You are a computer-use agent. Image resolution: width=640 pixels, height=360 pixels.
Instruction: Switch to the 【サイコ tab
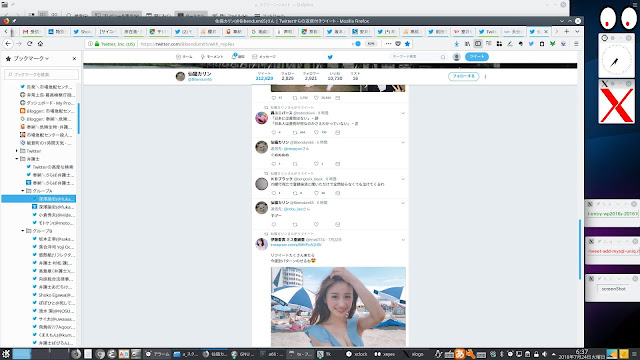tap(108, 31)
